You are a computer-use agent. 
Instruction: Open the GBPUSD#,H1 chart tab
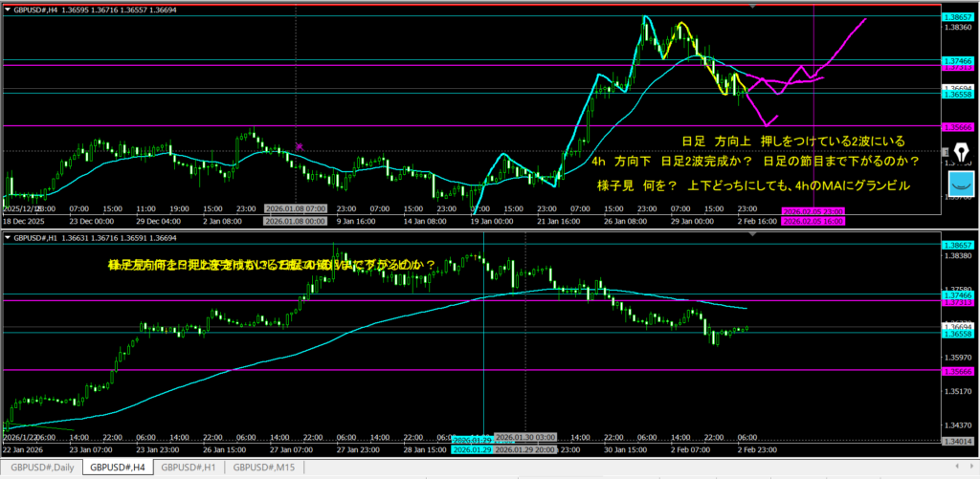coord(188,468)
